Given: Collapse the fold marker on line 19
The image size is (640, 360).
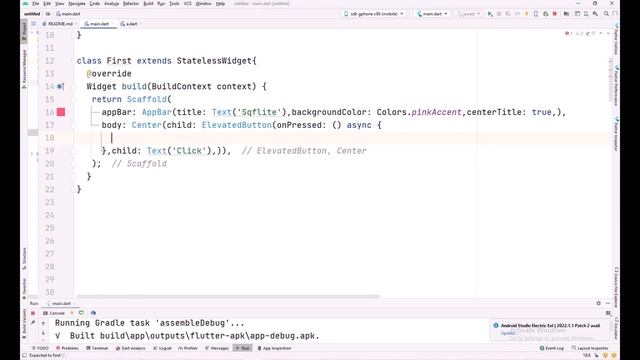Looking at the screenshot, I should (75, 151).
